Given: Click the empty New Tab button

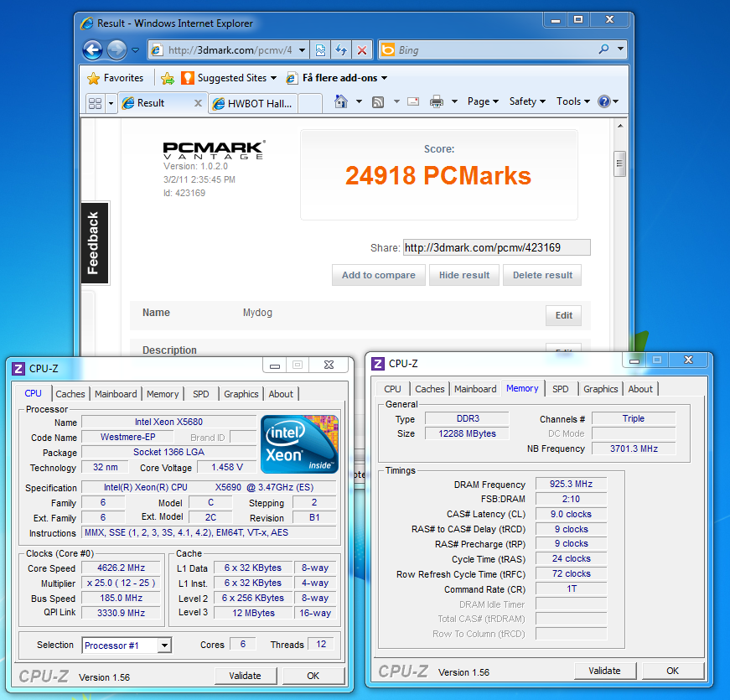Looking at the screenshot, I should click(311, 103).
